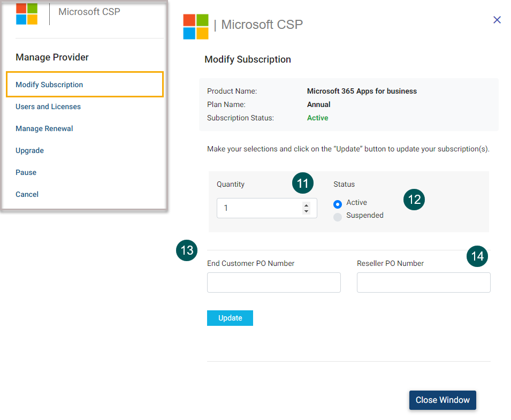The width and height of the screenshot is (511, 420).
Task: Click the Subscription Status: label
Action: point(240,118)
